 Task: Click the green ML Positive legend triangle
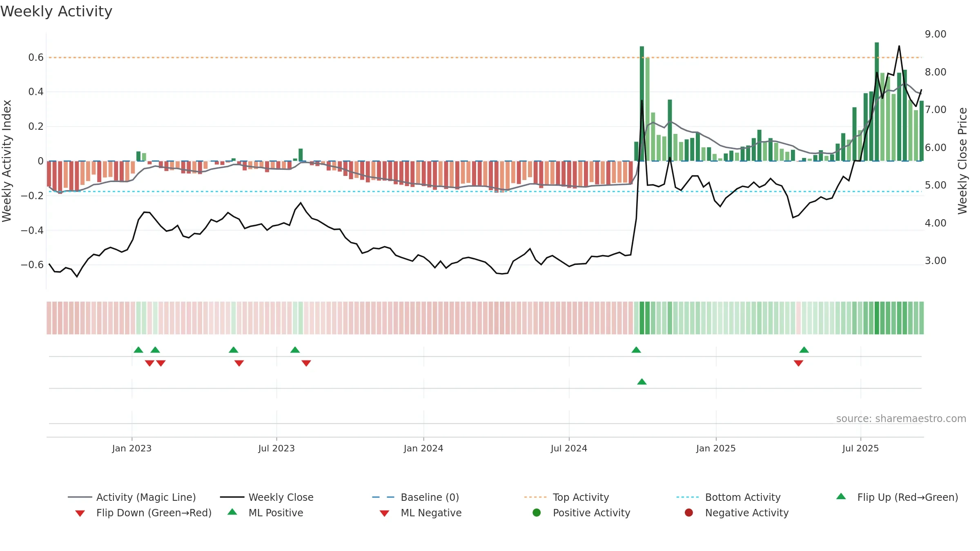232,512
